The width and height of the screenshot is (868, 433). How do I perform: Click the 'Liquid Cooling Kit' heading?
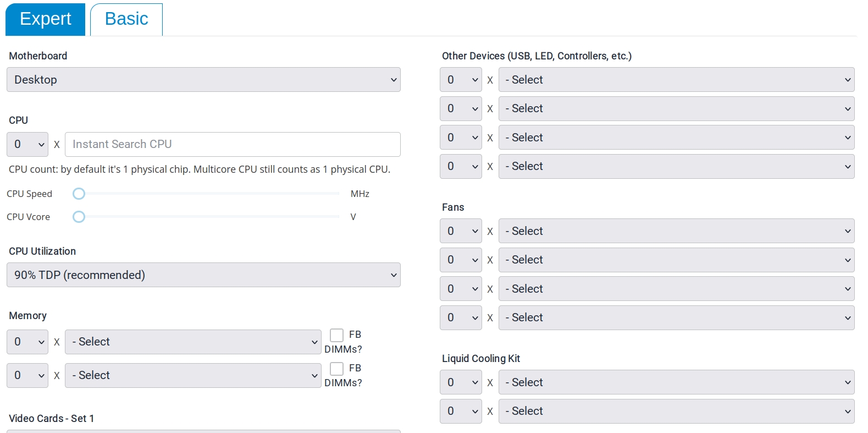click(x=481, y=359)
